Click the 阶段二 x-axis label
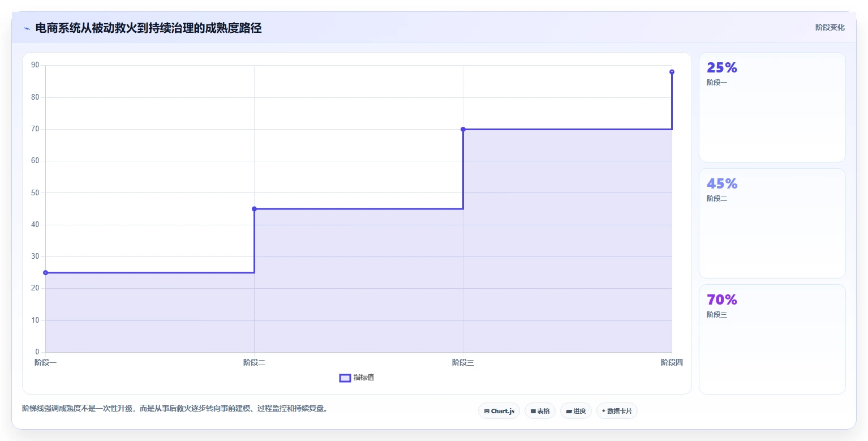 coord(254,363)
